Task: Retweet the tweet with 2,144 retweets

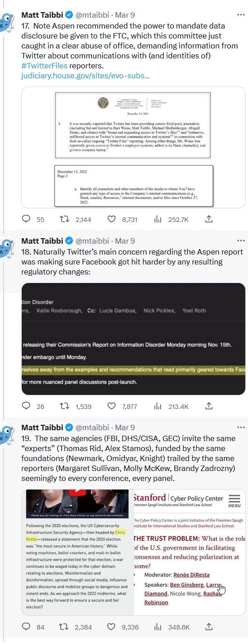Action: click(65, 219)
